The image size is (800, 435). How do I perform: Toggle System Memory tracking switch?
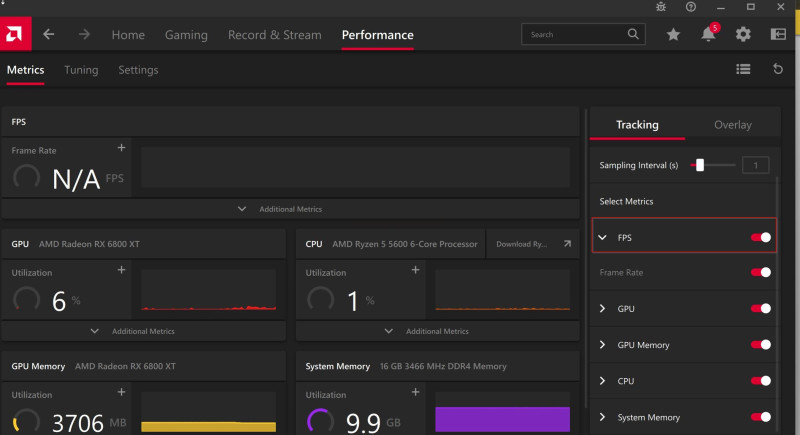pos(760,417)
